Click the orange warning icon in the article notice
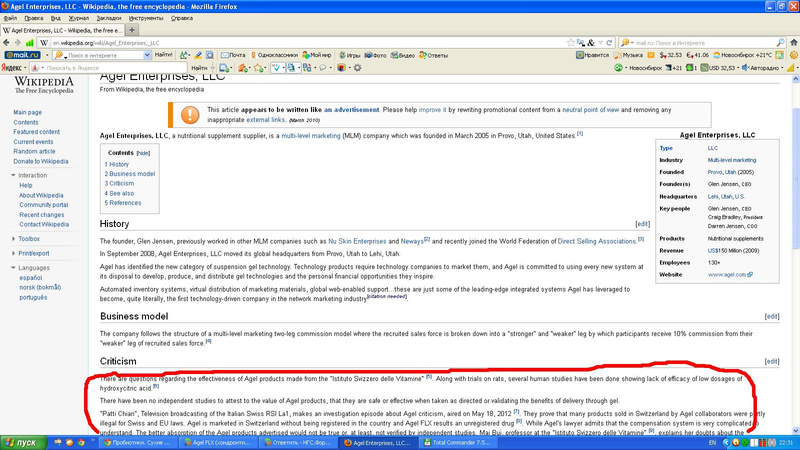 [x=190, y=115]
